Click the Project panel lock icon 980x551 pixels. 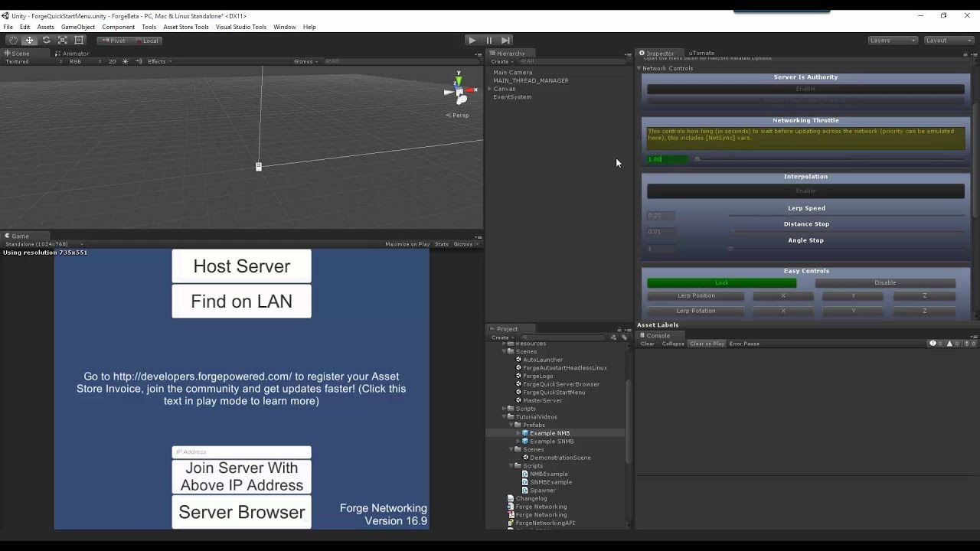(619, 329)
